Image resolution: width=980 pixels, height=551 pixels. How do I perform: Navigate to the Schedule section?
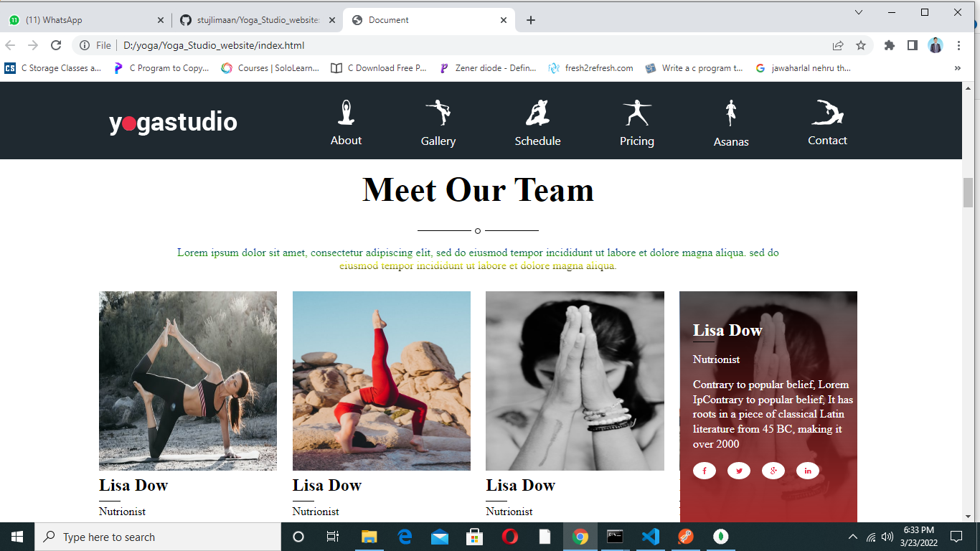coord(538,123)
